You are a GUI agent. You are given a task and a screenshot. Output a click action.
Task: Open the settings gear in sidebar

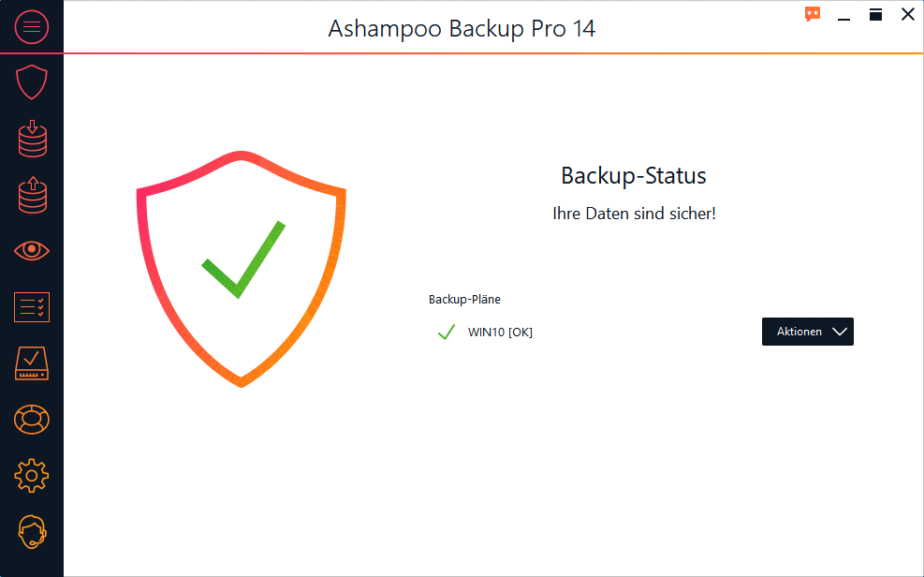click(x=32, y=476)
